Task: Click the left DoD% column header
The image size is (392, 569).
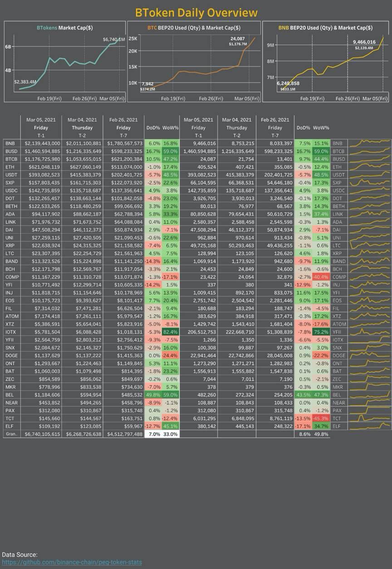Action: tap(153, 128)
